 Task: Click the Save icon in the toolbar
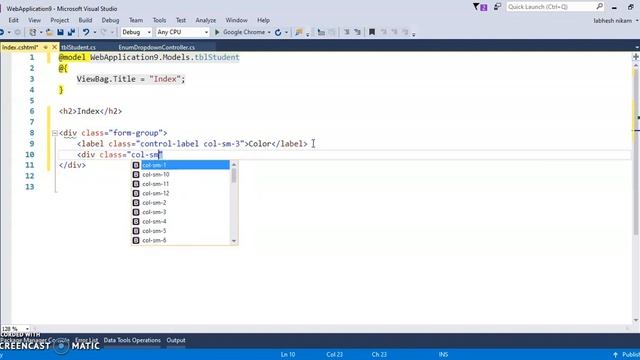click(x=60, y=32)
